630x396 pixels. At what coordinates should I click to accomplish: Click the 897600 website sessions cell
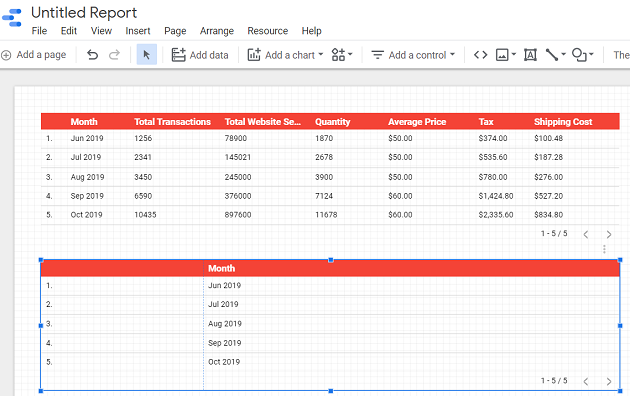(x=238, y=215)
